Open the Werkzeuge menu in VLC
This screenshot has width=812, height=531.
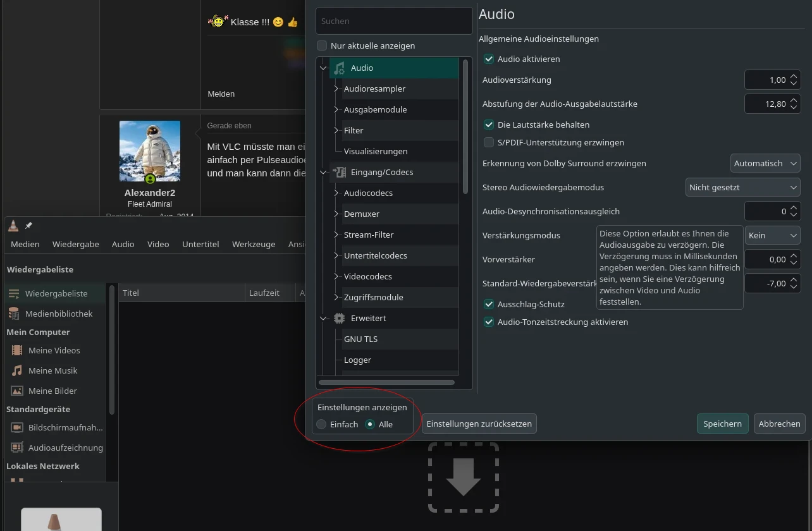(254, 244)
